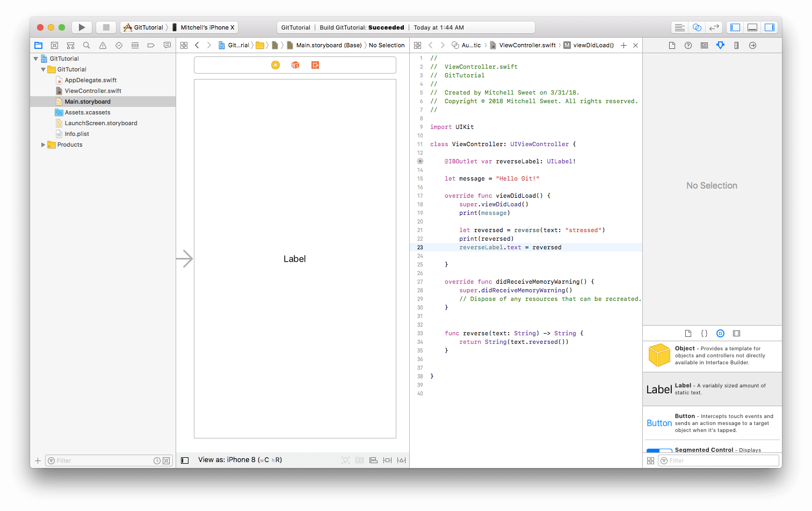
Task: Collapse the GitTutorial project root
Action: (36, 59)
